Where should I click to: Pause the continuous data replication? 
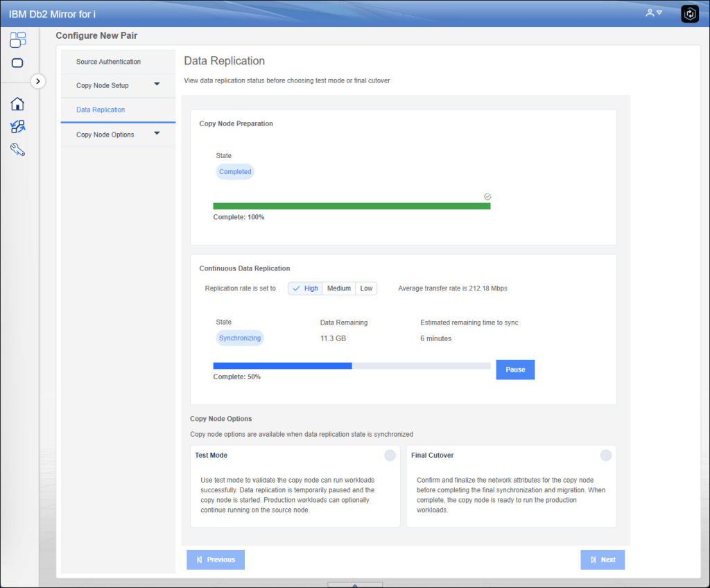[x=515, y=370]
